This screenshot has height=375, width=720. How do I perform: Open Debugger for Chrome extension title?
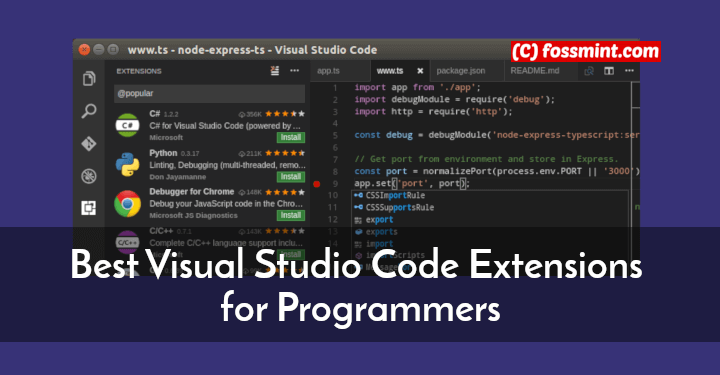pos(191,191)
